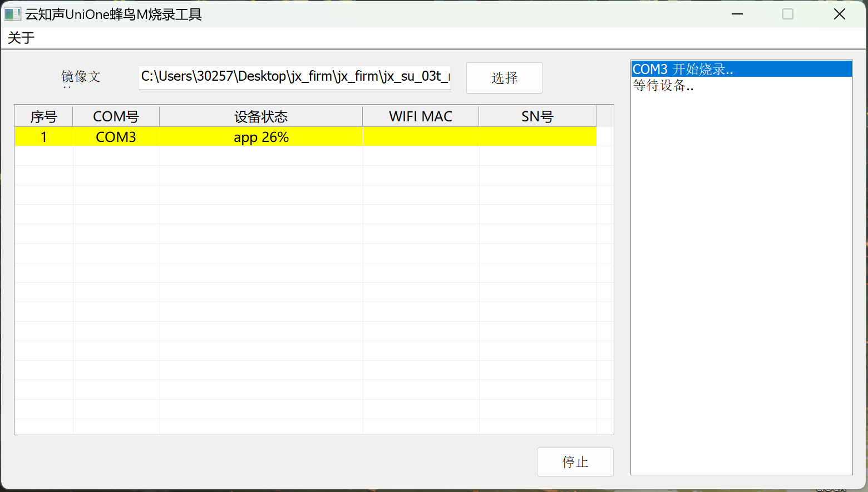The height and width of the screenshot is (492, 868).
Task: Click the image file path field
Action: tap(294, 77)
